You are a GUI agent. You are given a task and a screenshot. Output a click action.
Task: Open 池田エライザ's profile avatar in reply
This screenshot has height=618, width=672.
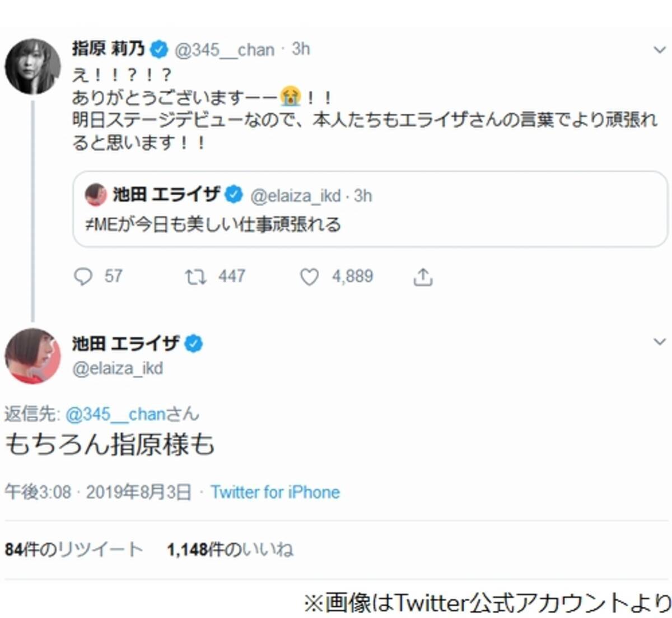point(32,356)
